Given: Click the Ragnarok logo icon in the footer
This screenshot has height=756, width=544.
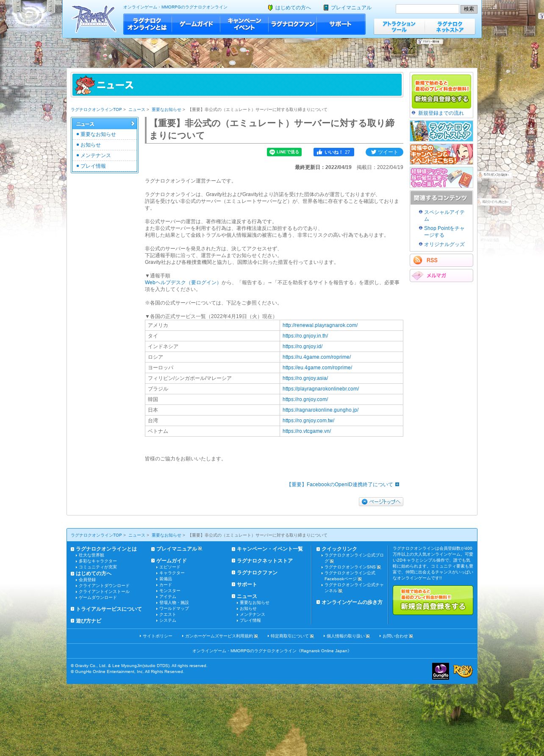Looking at the screenshot, I should (x=463, y=671).
